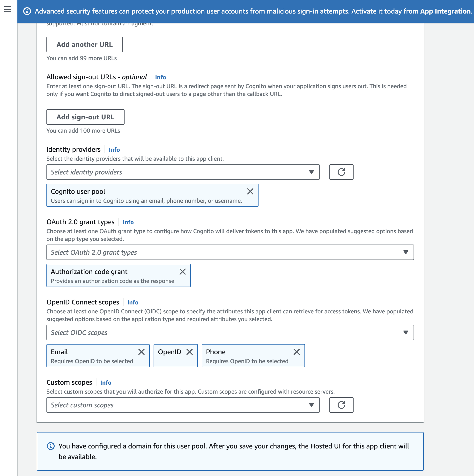Remove the Email OIDC scope
474x476 pixels.
(142, 352)
